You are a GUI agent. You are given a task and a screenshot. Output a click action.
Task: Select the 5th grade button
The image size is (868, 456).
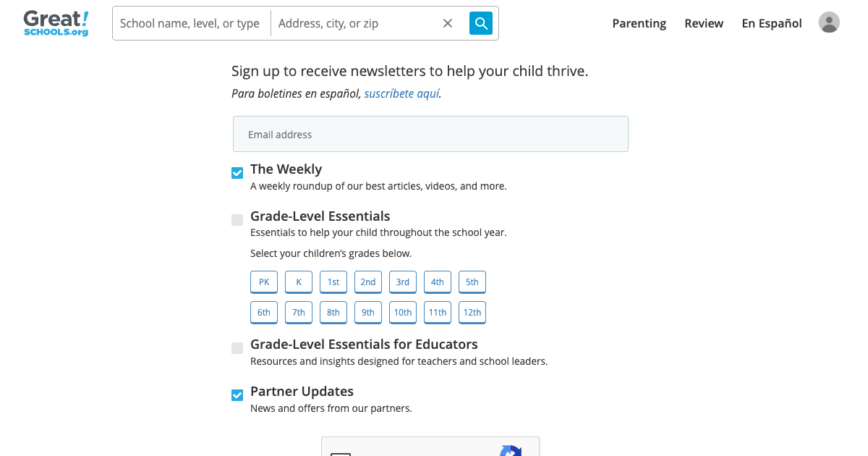tap(472, 282)
